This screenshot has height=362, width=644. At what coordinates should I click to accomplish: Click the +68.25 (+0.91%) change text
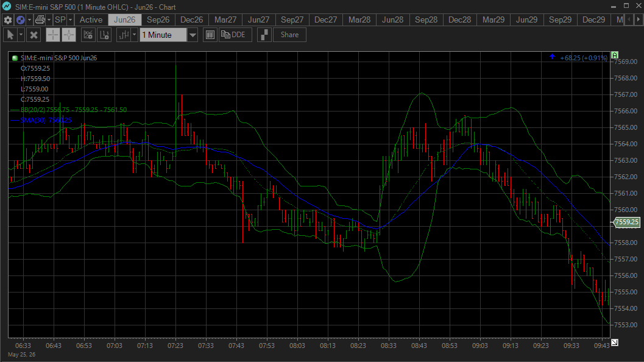[584, 58]
